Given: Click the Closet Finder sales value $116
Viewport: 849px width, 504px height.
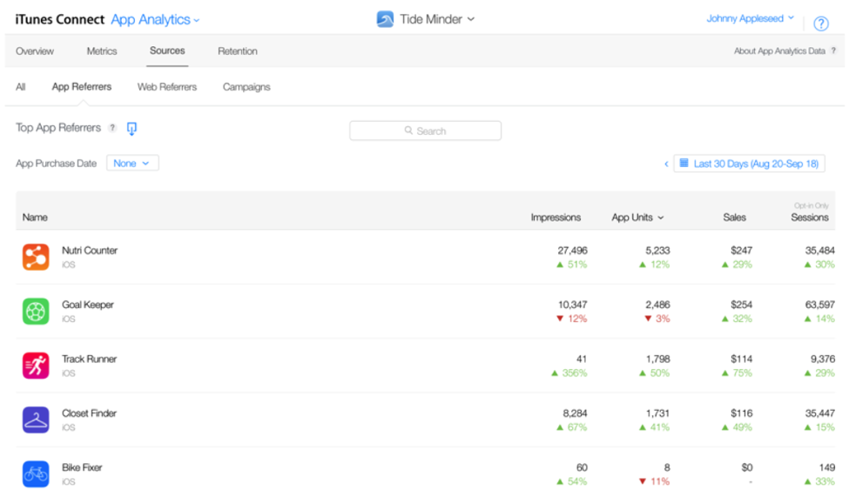Looking at the screenshot, I should tap(741, 413).
